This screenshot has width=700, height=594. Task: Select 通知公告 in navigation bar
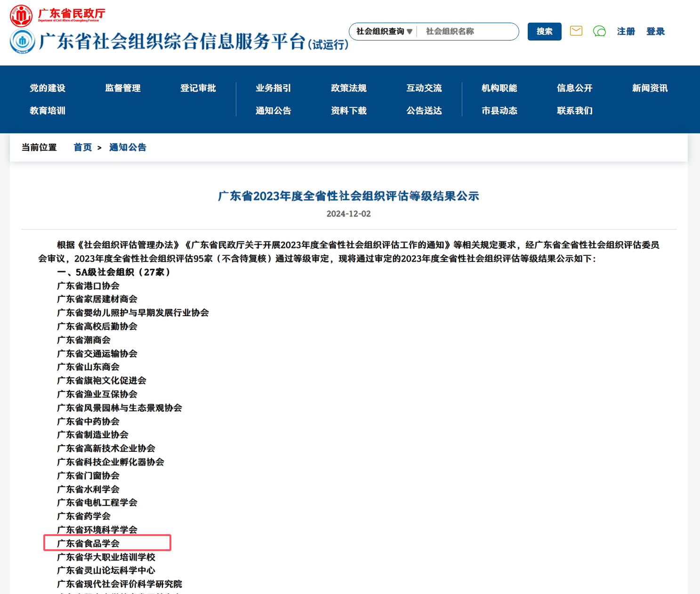coord(274,111)
